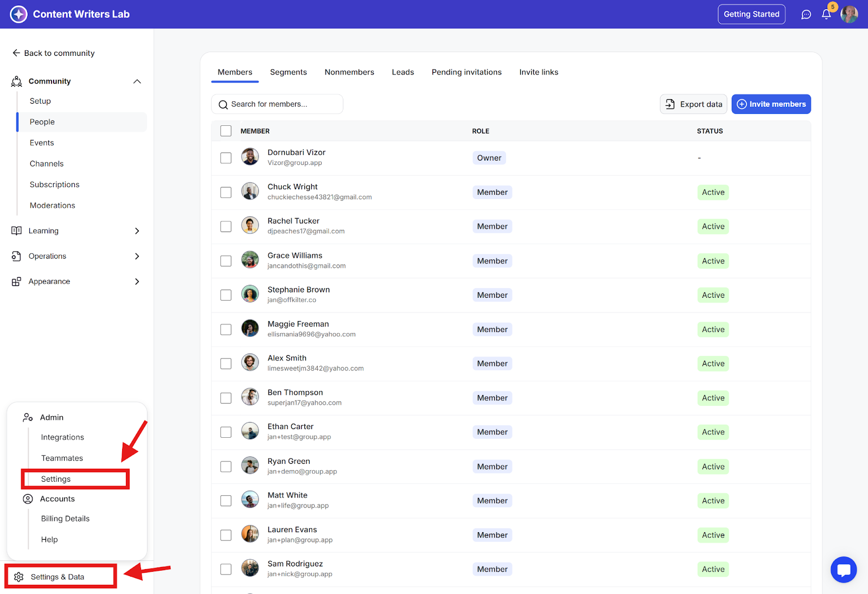
Task: Open the messages chat bubble icon
Action: pyautogui.click(x=806, y=15)
